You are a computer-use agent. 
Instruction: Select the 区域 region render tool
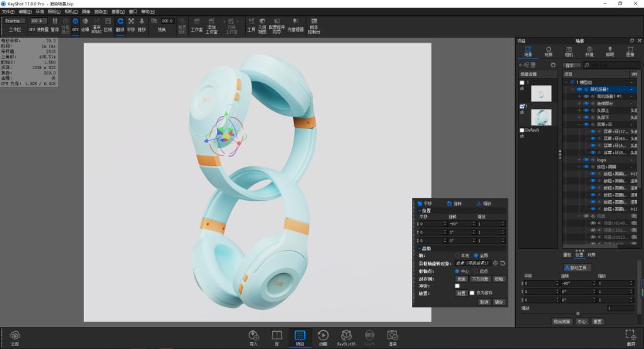(108, 24)
